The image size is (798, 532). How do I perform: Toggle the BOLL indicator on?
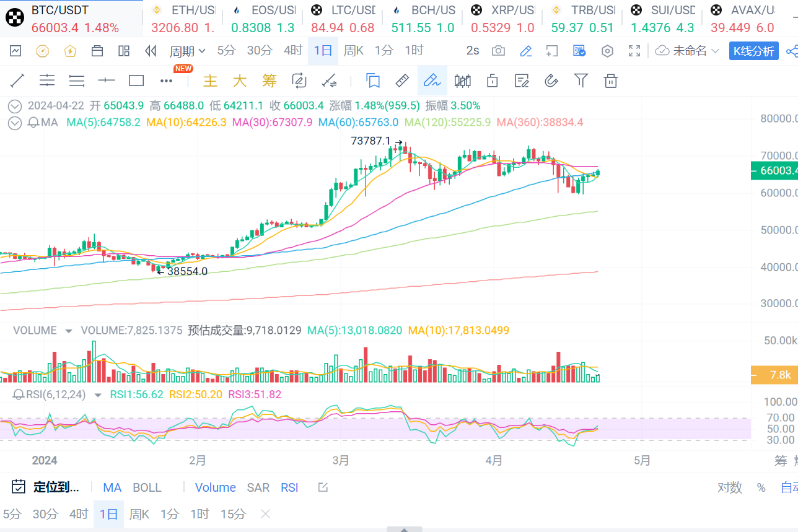pos(147,487)
